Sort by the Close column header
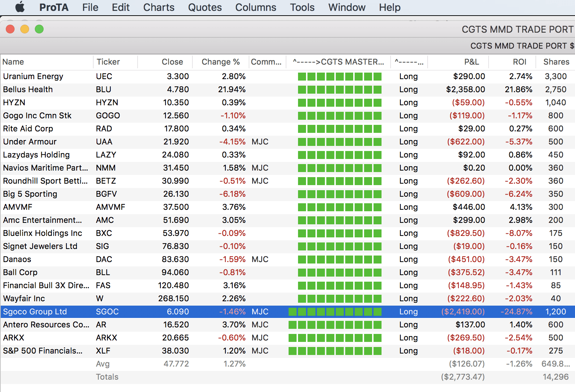This screenshot has width=575, height=392. (165, 62)
